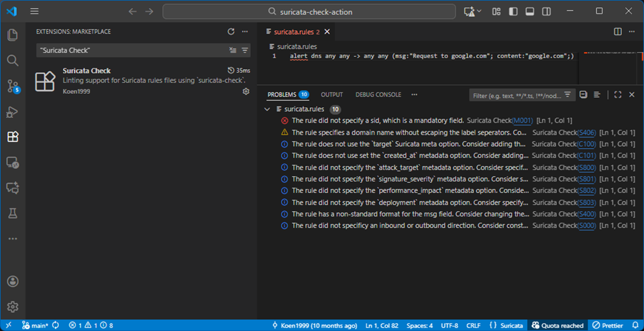
Task: Open errors and warnings count in status bar
Action: pos(91,325)
